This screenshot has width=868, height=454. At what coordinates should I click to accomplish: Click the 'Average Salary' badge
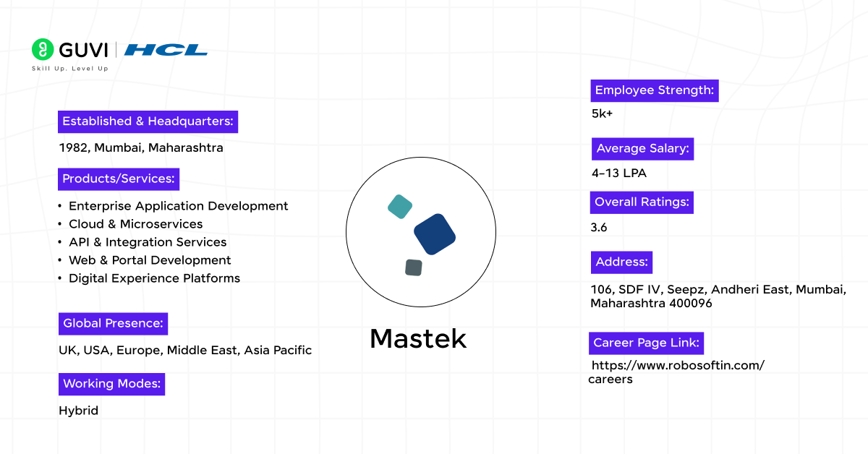coord(642,149)
